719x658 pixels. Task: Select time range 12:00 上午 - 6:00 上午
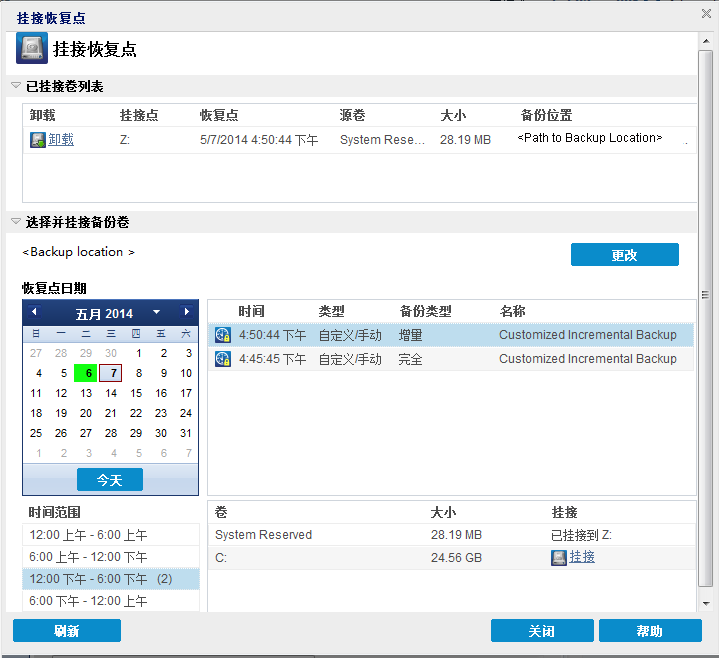tap(111, 535)
